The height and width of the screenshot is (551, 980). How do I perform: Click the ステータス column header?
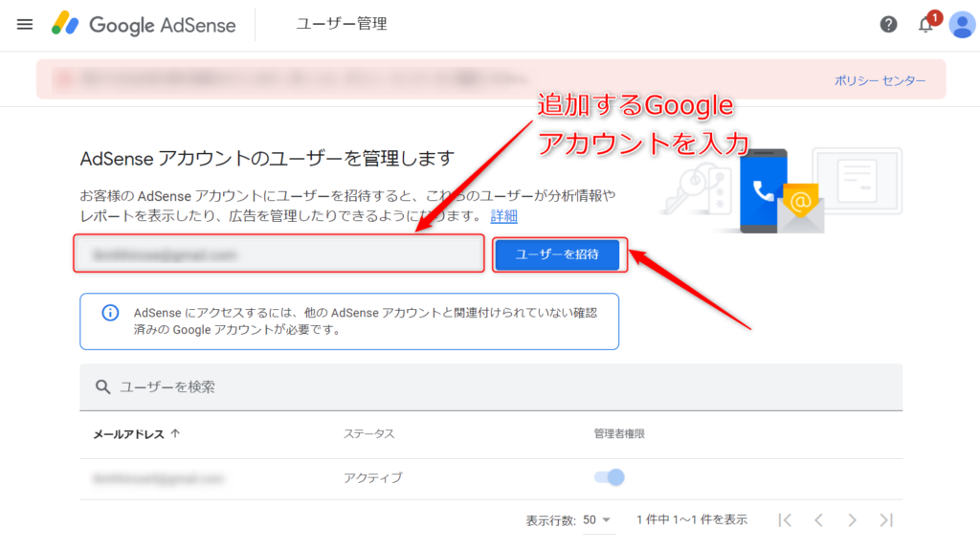coord(368,433)
